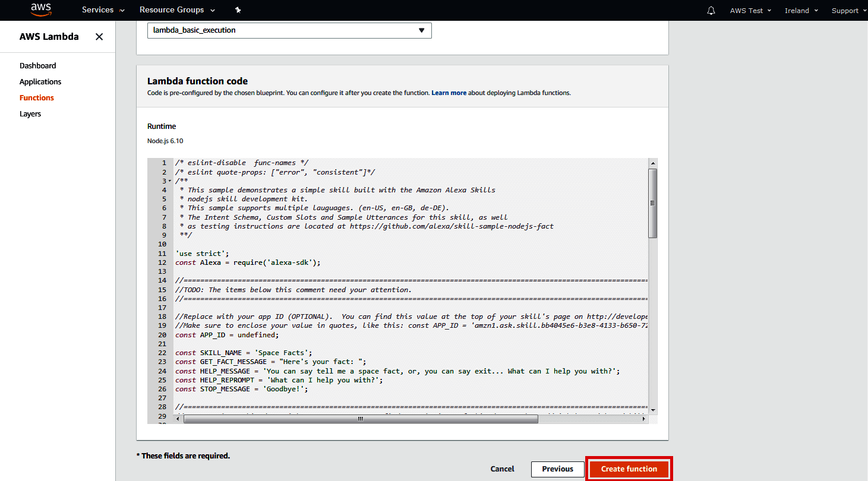Click the pin favorites icon in navigation bar
The image size is (868, 481).
point(237,10)
